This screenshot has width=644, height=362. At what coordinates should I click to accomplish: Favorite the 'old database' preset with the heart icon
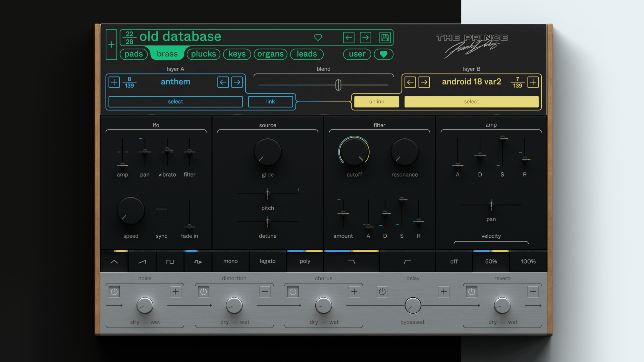point(318,38)
